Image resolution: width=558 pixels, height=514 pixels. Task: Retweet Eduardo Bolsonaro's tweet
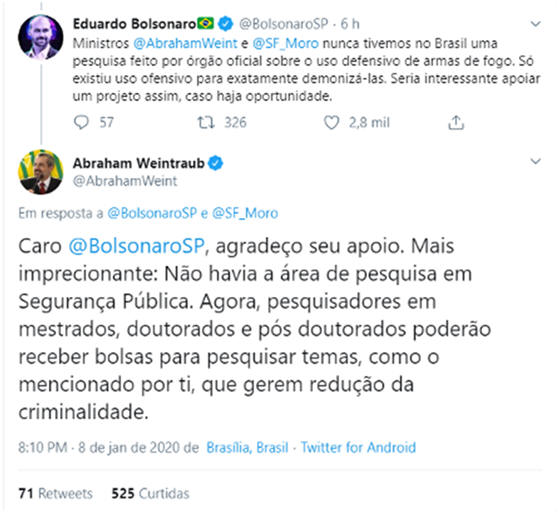206,123
